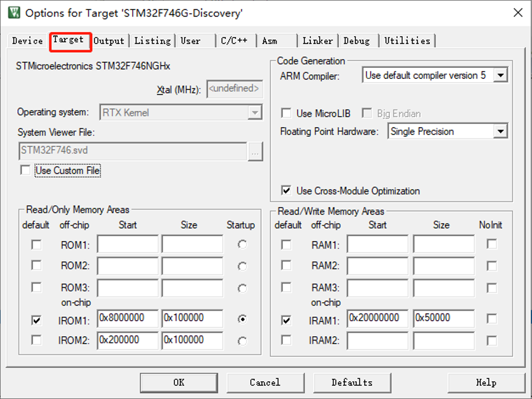Select the IROM2 Startup radio button

pos(242,341)
